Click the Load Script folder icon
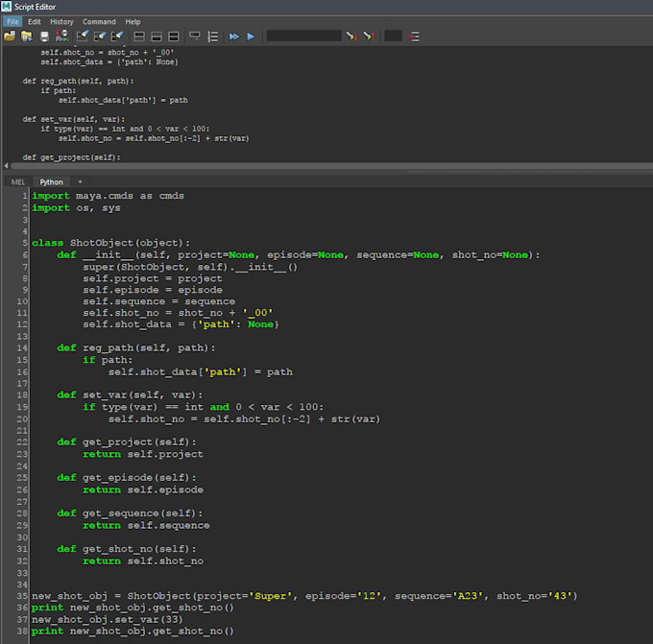Image resolution: width=653 pixels, height=644 pixels. [10, 36]
